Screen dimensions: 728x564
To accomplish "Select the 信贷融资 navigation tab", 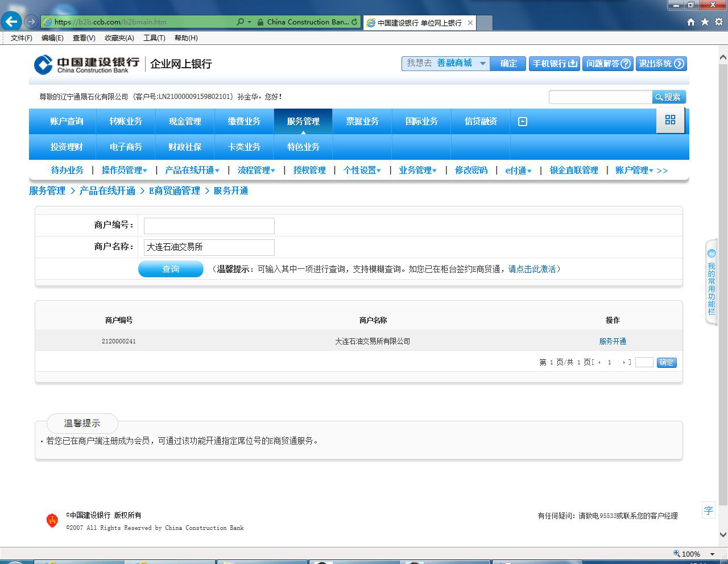I will [x=481, y=122].
